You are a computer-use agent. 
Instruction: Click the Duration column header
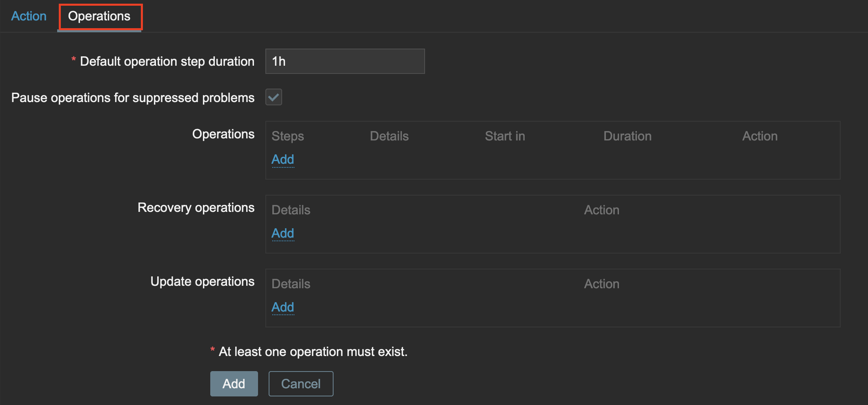point(628,136)
